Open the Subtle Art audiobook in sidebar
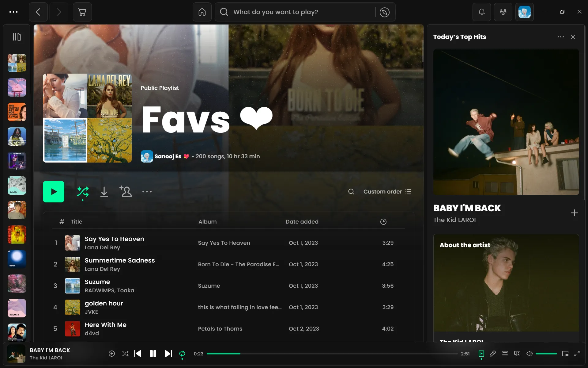The width and height of the screenshot is (588, 368). point(17,112)
